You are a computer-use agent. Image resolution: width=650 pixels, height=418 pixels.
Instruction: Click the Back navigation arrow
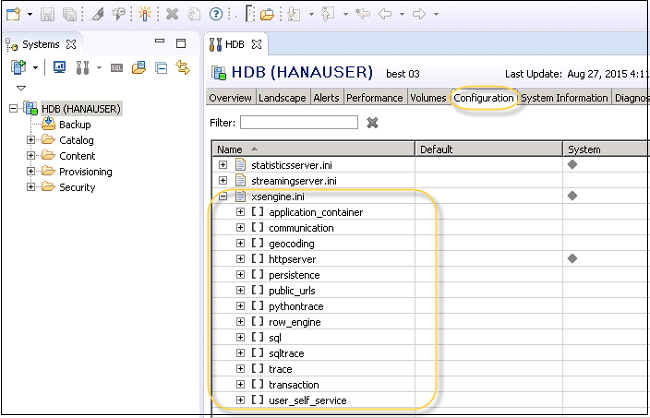pyautogui.click(x=385, y=14)
